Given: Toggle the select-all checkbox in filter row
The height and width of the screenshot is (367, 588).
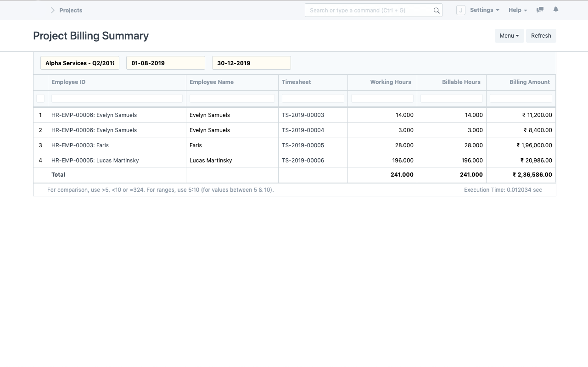Looking at the screenshot, I should coord(40,98).
